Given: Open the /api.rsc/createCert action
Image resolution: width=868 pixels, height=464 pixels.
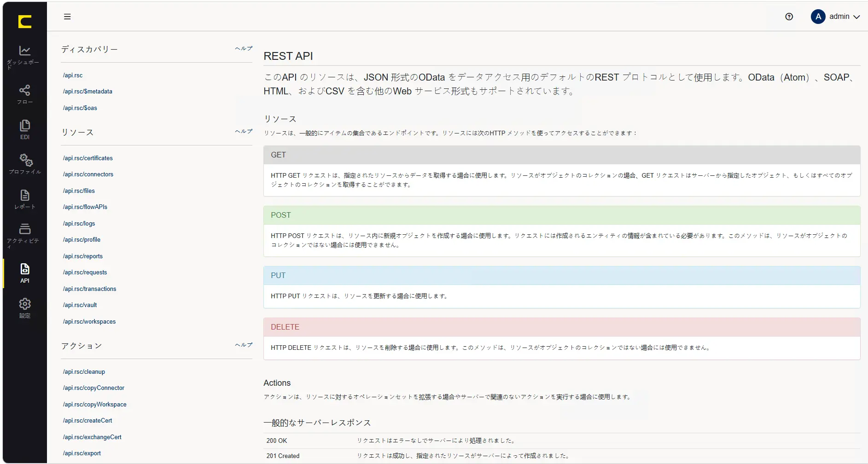Looking at the screenshot, I should tap(87, 420).
